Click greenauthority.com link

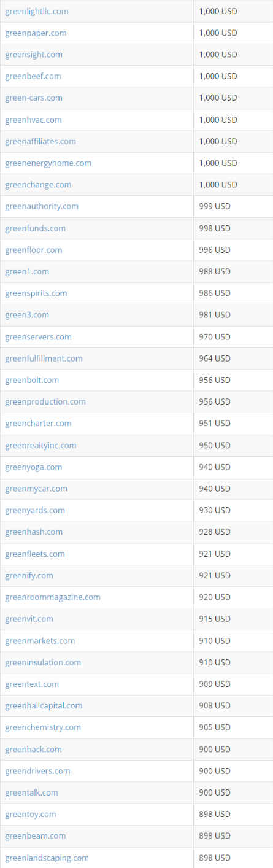[x=42, y=206]
